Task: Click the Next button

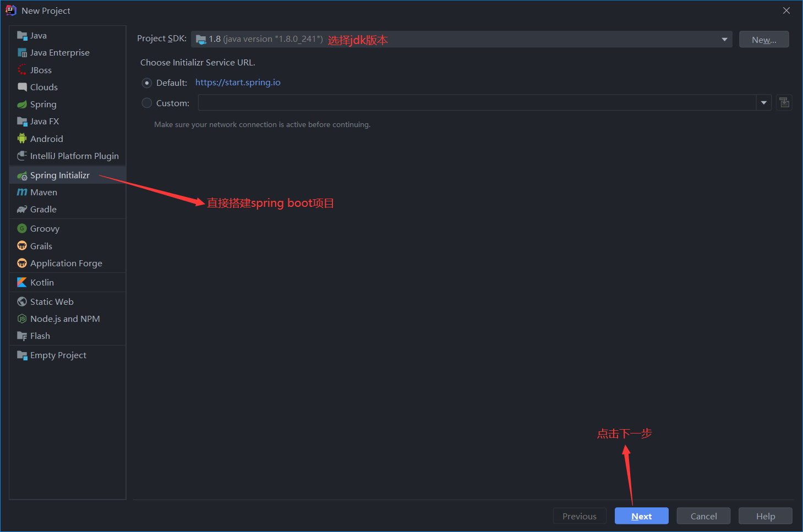Action: tap(642, 516)
